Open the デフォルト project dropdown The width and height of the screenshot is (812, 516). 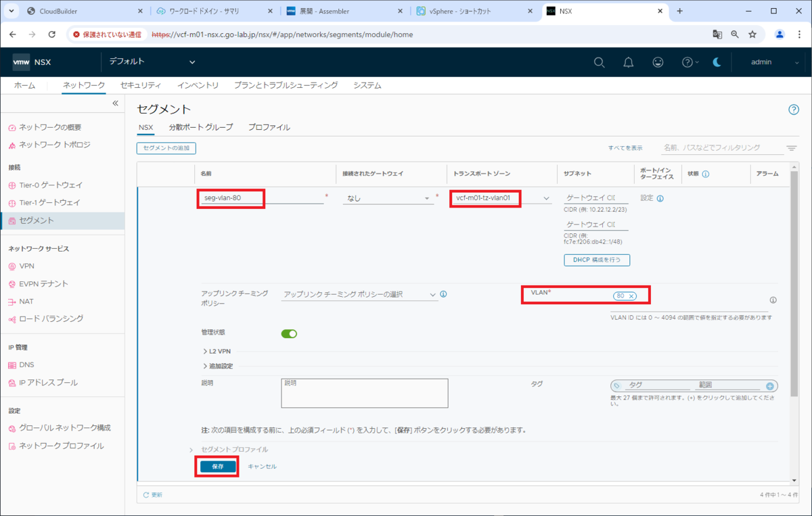coord(152,62)
